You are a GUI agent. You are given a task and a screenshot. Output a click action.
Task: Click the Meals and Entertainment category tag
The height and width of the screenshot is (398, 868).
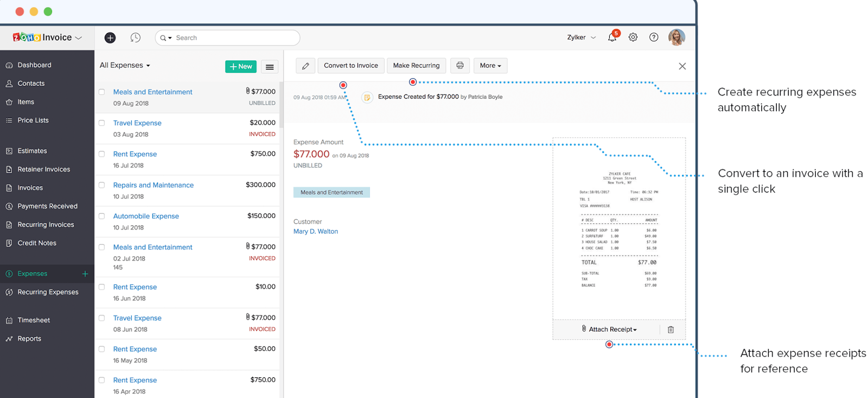[331, 192]
